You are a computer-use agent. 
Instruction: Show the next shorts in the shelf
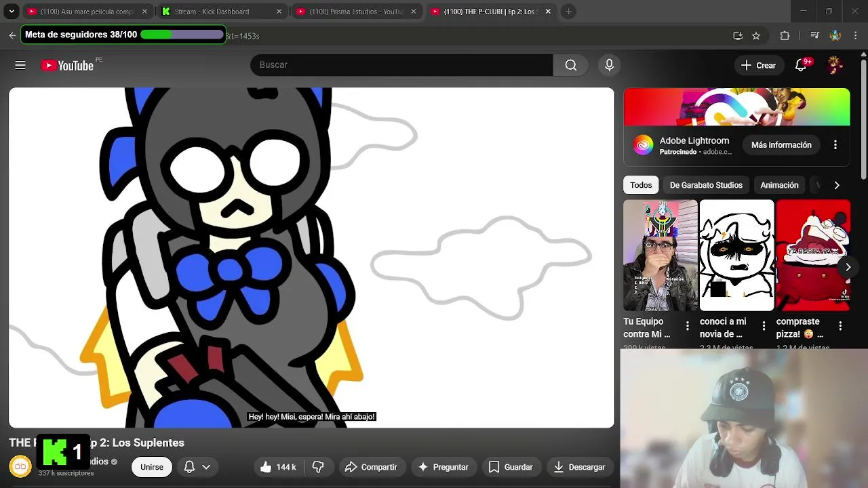tap(848, 267)
